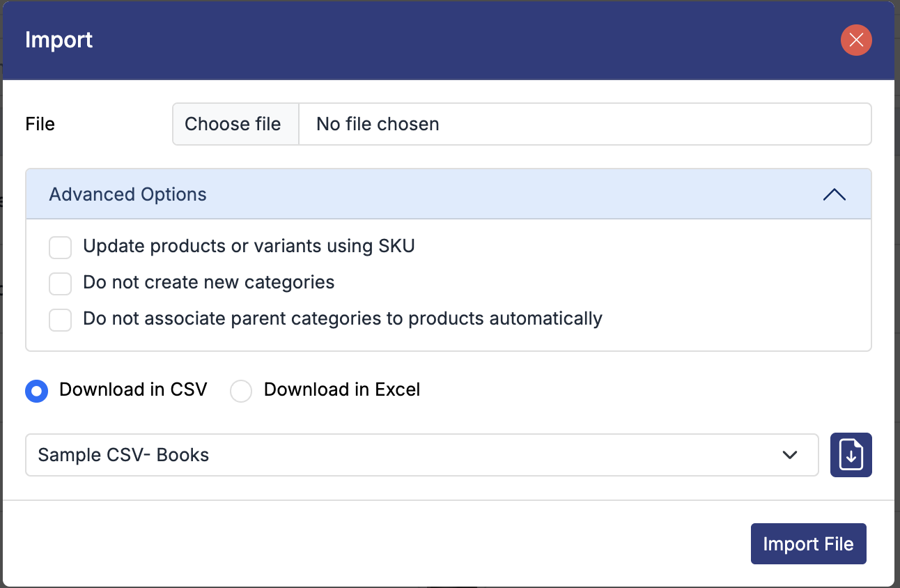Screen dimensions: 900x588
Task: Enable the 'Update products or variants using SKU' checkbox
Action: click(x=61, y=247)
